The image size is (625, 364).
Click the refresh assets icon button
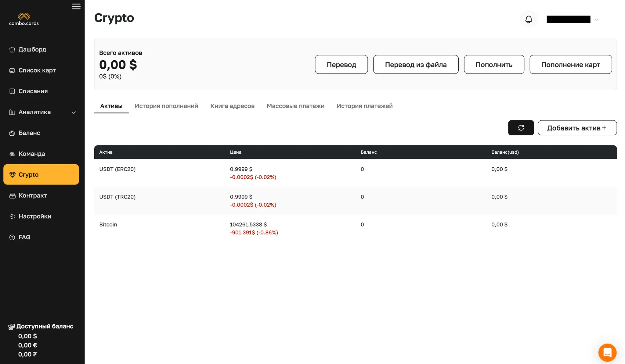pyautogui.click(x=521, y=128)
